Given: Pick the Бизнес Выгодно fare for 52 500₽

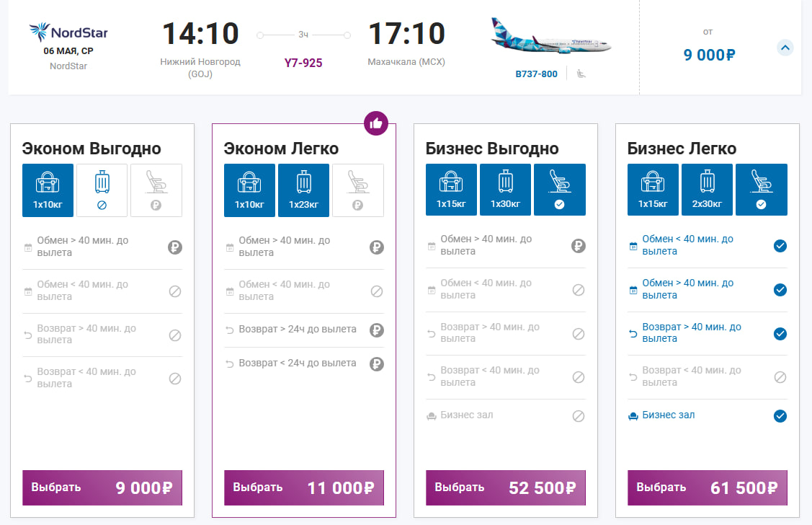Looking at the screenshot, I should click(x=505, y=487).
